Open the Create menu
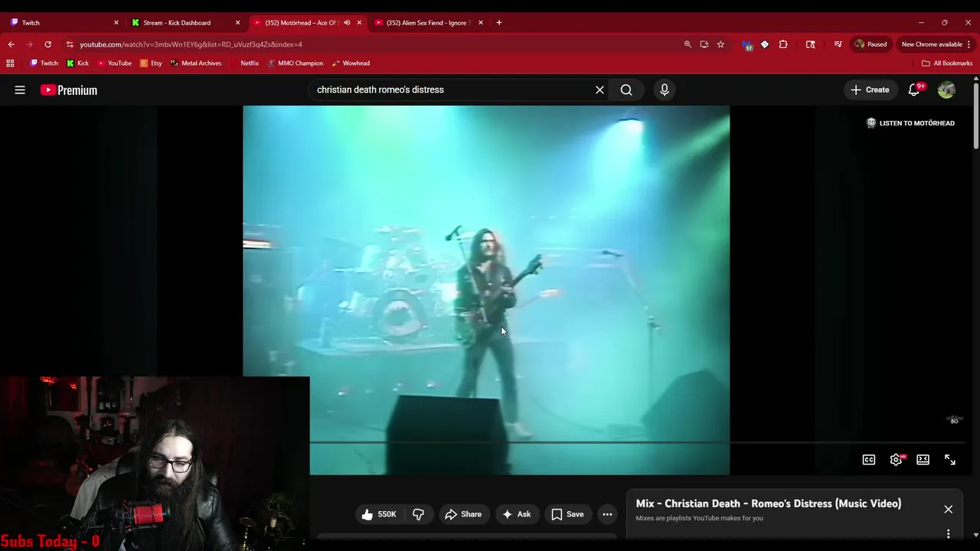The height and width of the screenshot is (551, 980). 870,90
